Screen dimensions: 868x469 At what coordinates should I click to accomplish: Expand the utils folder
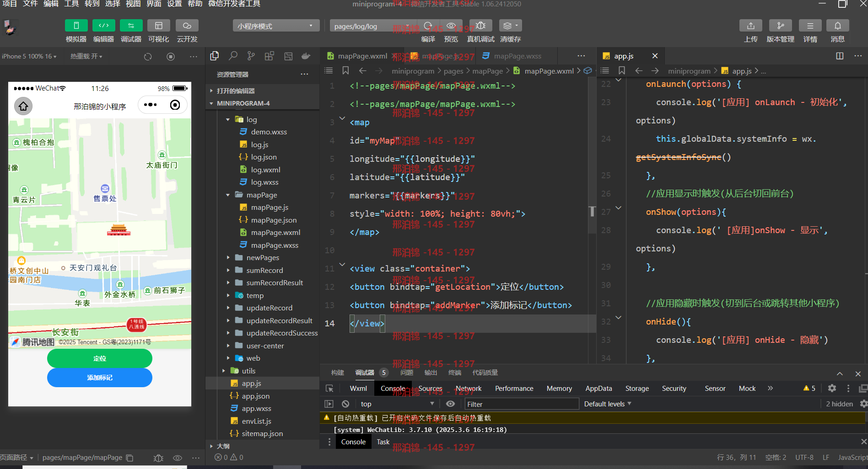[223, 371]
